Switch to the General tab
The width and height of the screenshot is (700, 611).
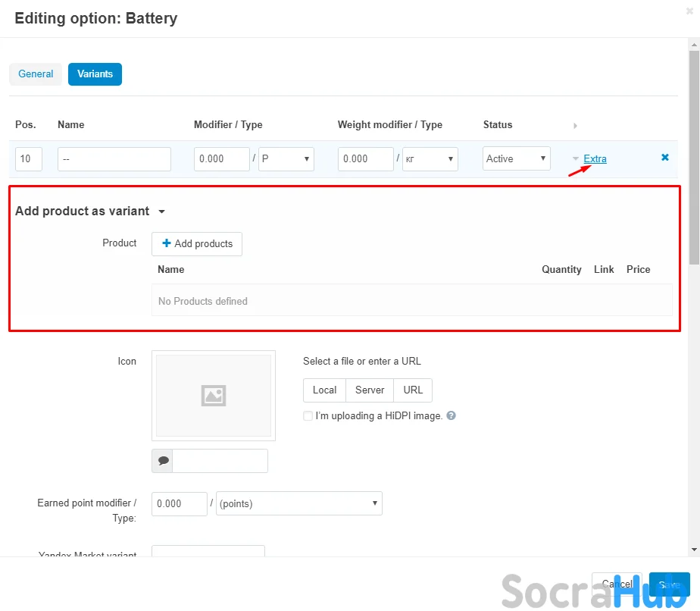click(36, 74)
